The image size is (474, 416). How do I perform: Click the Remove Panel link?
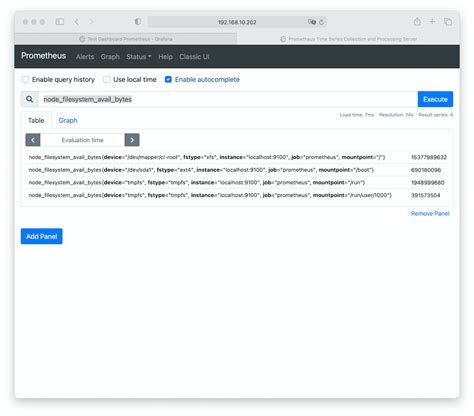coord(430,213)
